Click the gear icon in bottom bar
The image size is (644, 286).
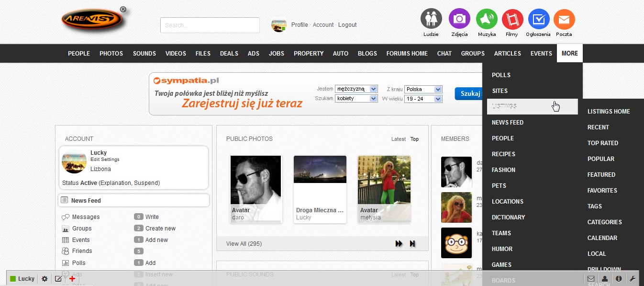click(x=44, y=279)
